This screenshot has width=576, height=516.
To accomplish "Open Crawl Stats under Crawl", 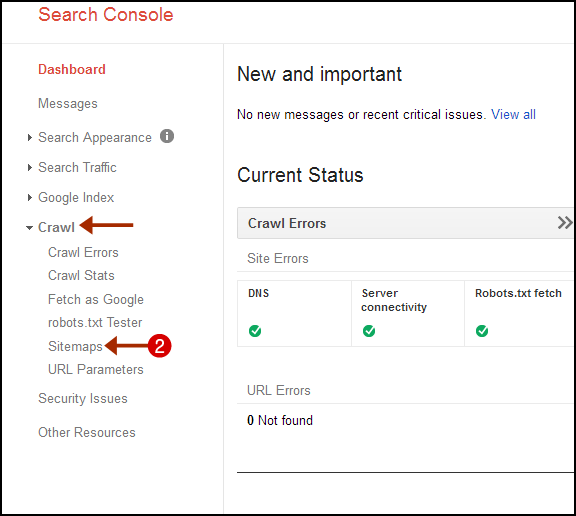I will pos(81,275).
